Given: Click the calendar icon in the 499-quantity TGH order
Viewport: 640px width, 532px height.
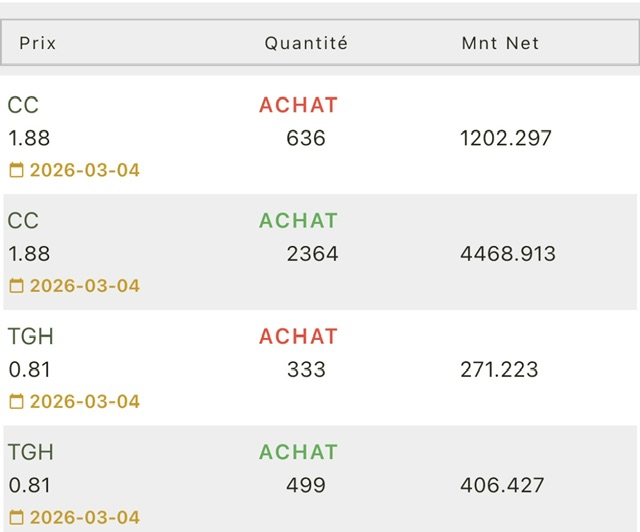Looking at the screenshot, I should (x=16, y=518).
